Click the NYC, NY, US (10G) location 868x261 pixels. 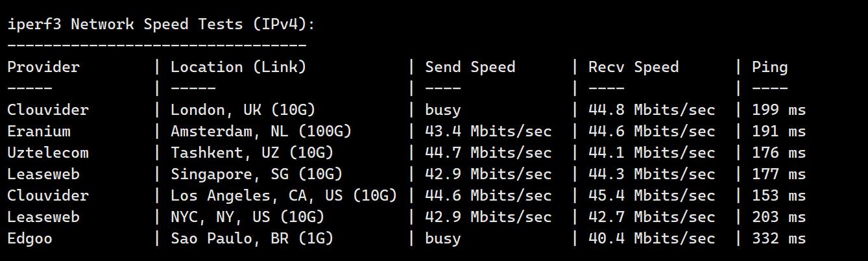[247, 217]
